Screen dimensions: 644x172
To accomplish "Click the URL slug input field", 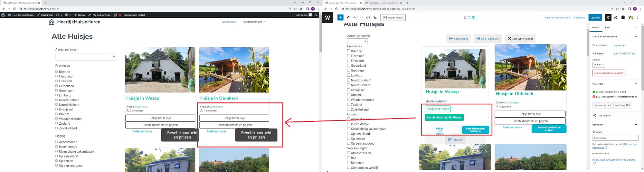I will point(615,138).
